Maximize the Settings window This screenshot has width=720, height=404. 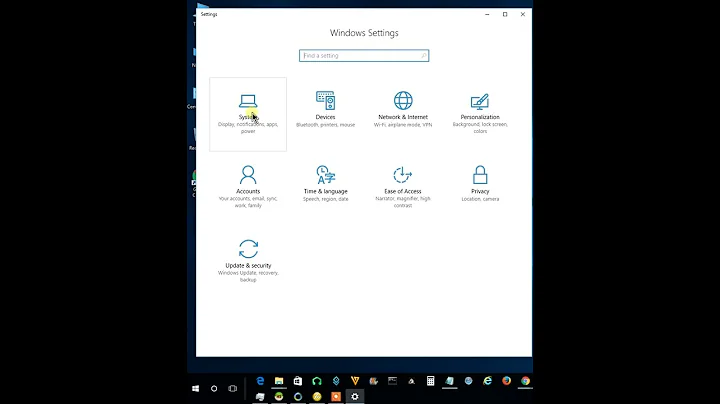pyautogui.click(x=505, y=14)
